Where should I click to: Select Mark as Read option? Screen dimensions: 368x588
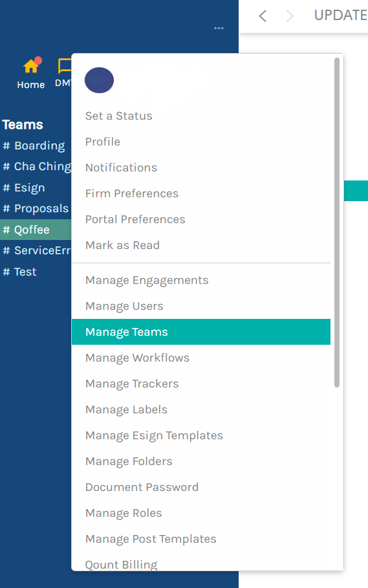(x=122, y=245)
